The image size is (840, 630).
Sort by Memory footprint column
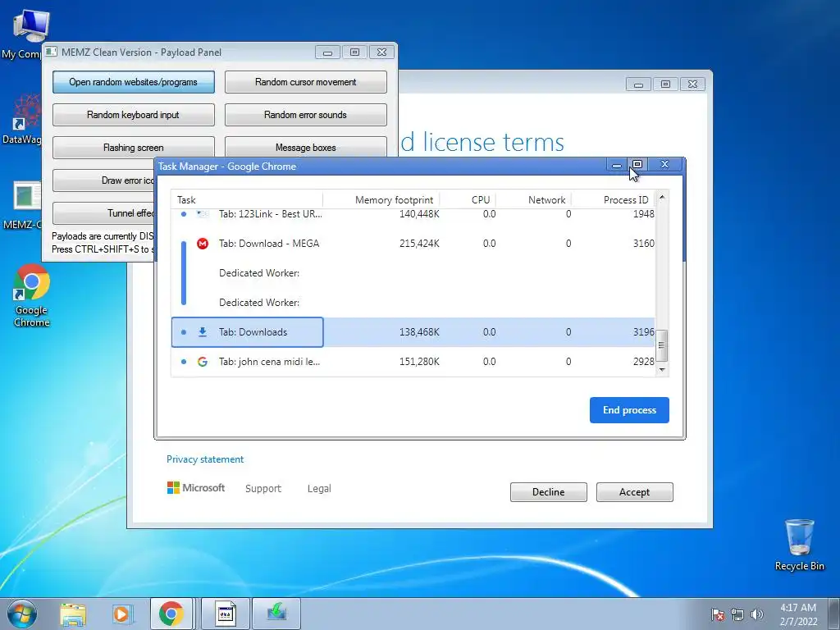coord(381,200)
